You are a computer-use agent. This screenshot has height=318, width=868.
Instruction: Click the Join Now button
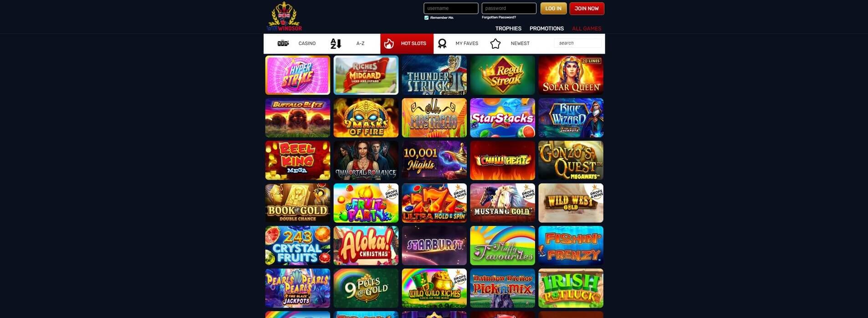click(x=587, y=8)
